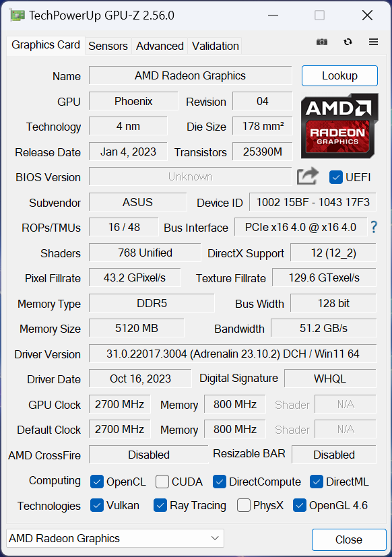Enable the CUDA checkbox
This screenshot has width=392, height=557.
pos(162,482)
